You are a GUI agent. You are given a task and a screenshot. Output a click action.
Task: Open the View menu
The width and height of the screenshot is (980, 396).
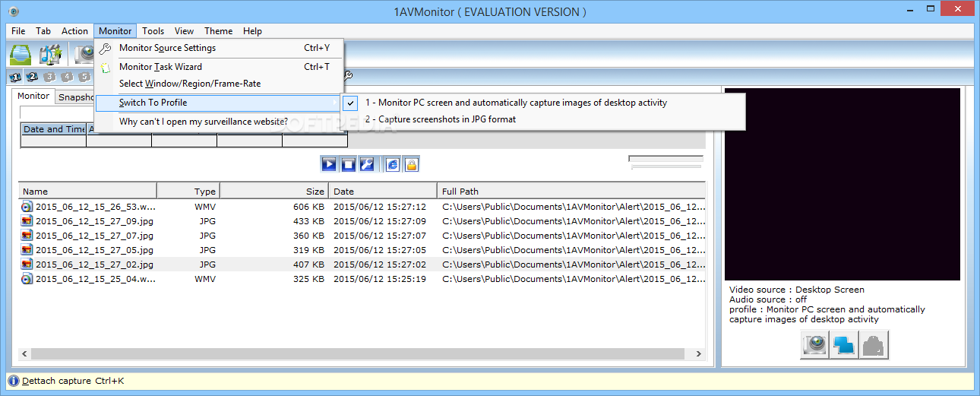tap(184, 31)
